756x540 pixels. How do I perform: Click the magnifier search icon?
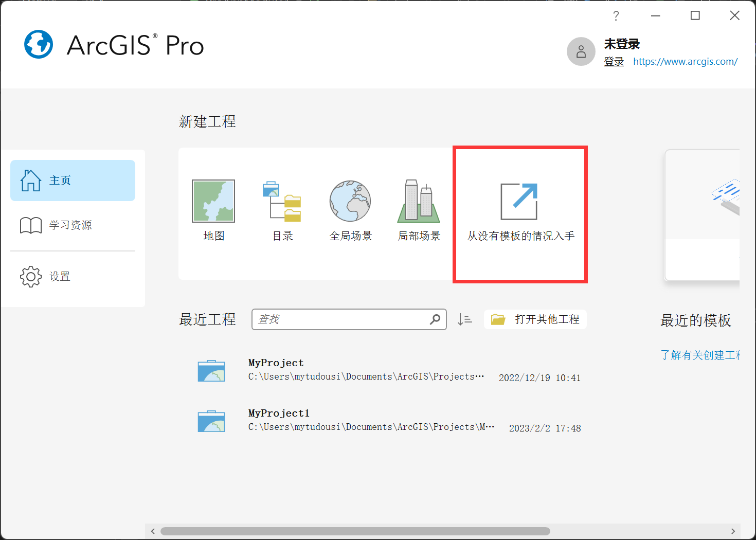(435, 319)
